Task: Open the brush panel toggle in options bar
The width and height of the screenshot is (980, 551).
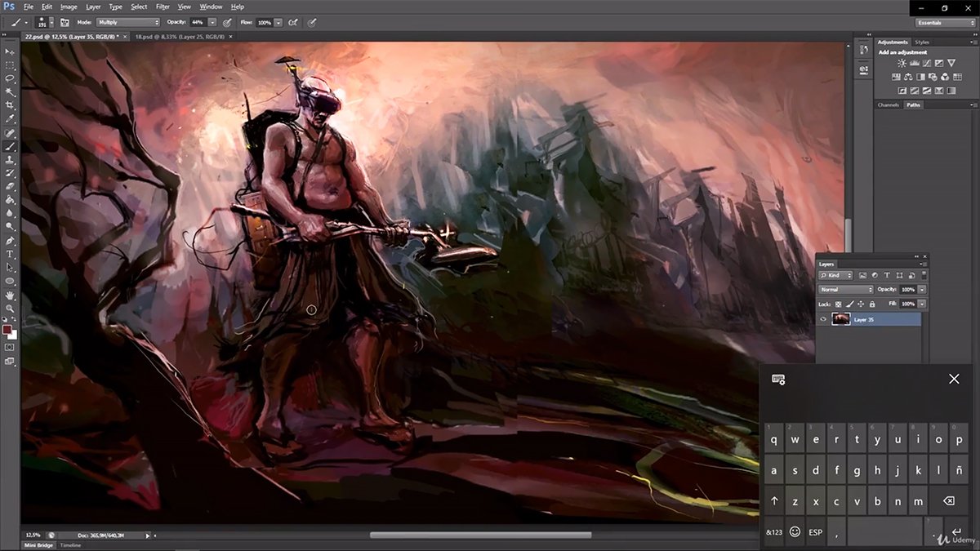Action: [65, 22]
